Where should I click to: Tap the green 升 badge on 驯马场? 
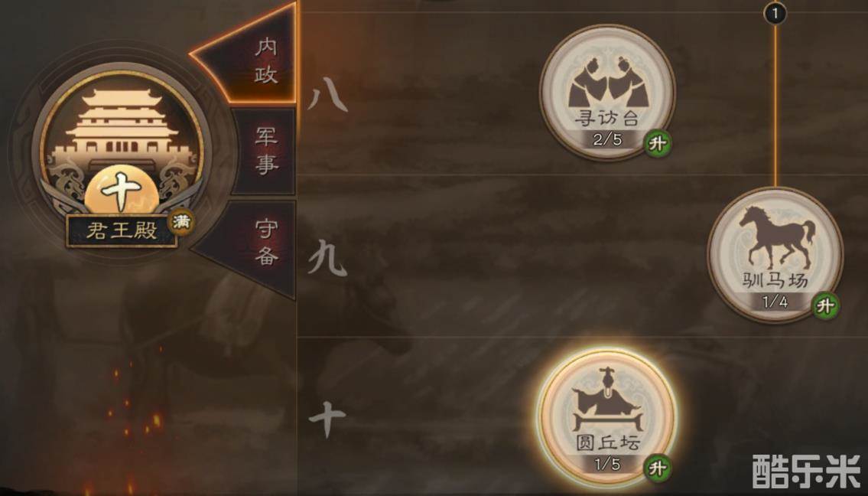(825, 305)
